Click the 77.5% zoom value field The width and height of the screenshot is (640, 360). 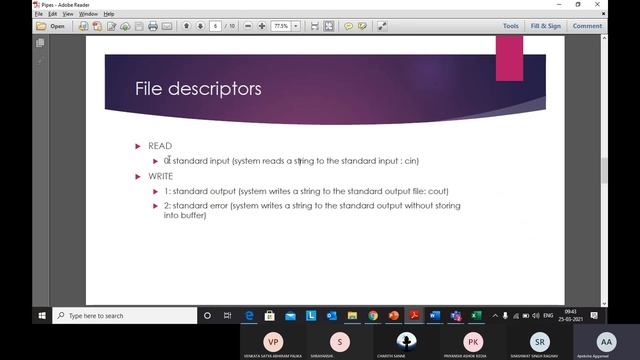(281, 26)
